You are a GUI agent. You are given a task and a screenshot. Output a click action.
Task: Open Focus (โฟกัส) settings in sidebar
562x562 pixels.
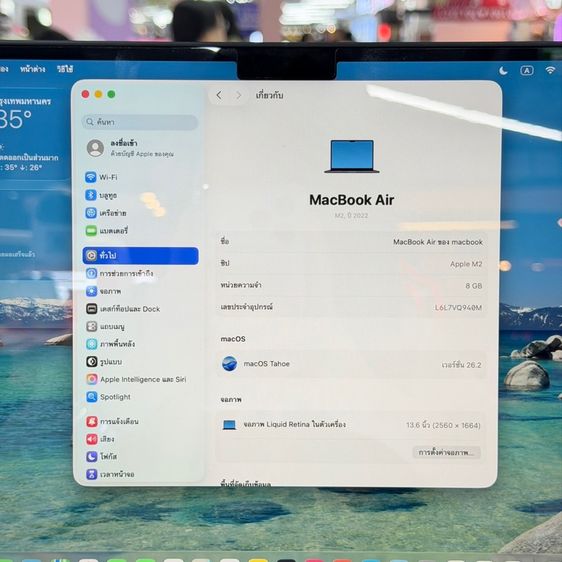point(101,457)
